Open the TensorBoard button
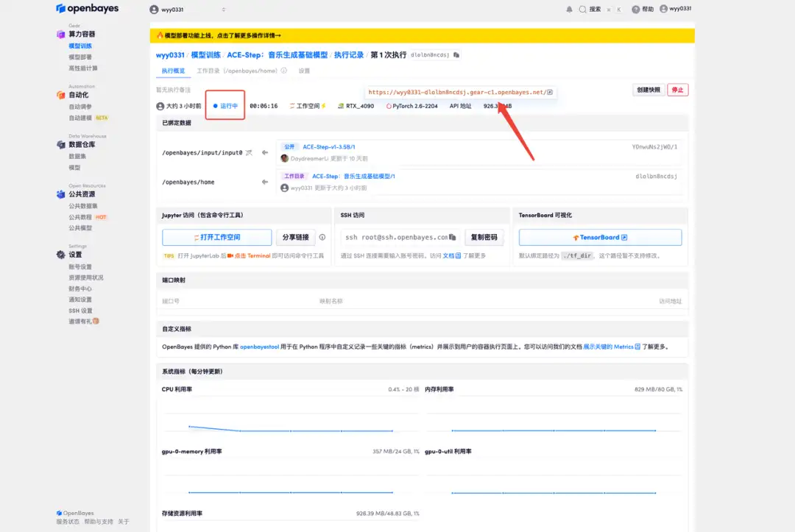Screen dimensions: 795x532 tap(601, 237)
